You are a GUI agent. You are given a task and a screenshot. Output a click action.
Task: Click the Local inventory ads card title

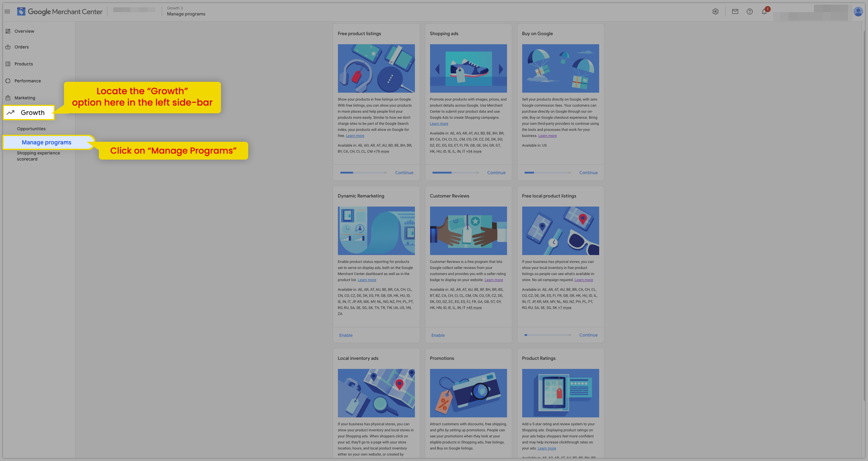358,358
